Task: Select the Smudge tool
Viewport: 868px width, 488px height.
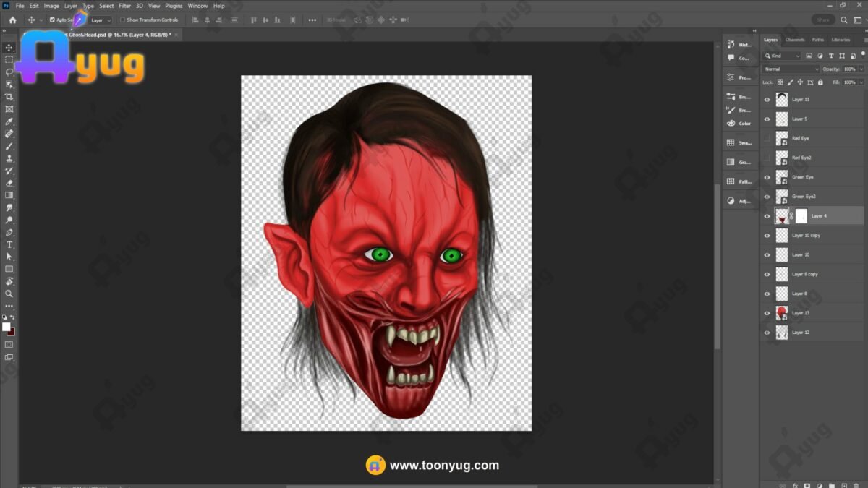Action: pyautogui.click(x=9, y=207)
